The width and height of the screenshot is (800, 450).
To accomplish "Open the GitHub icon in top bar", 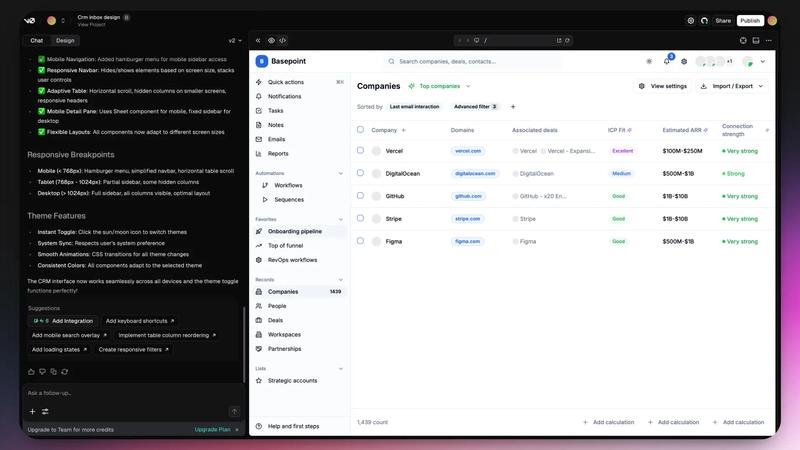I will pos(704,21).
